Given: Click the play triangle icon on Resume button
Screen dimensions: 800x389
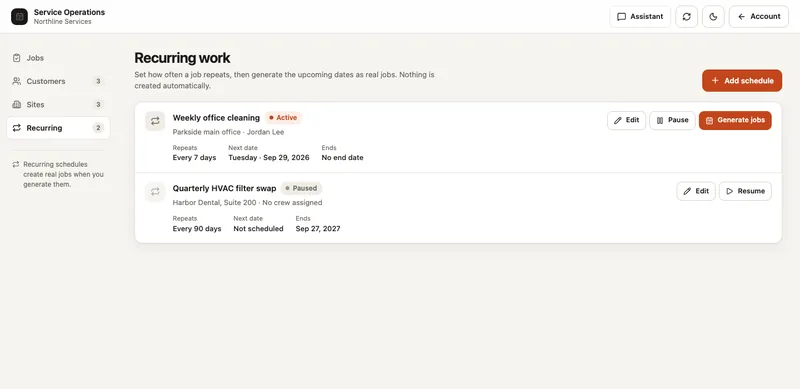Looking at the screenshot, I should (730, 191).
